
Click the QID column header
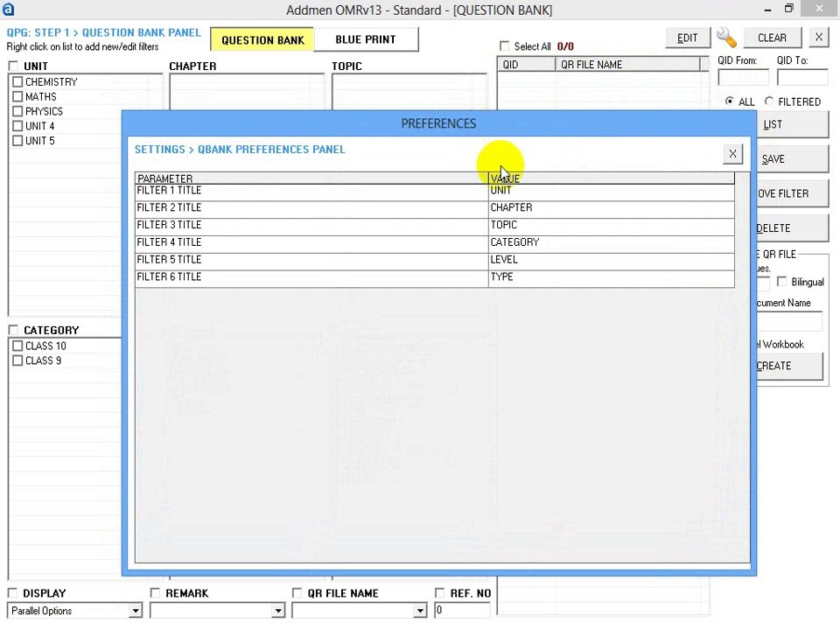coord(527,64)
